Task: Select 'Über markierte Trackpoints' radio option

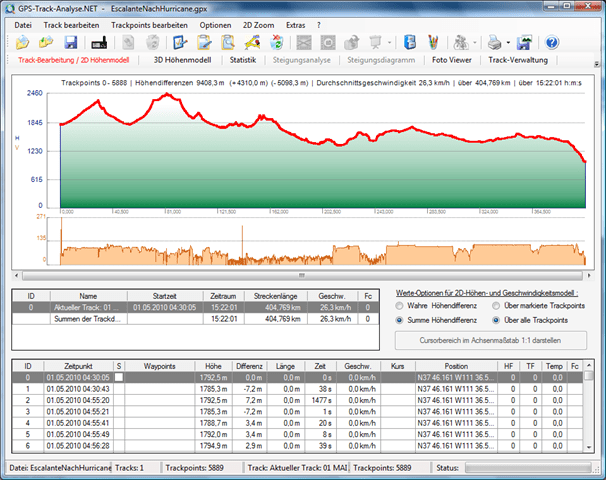Action: coord(497,305)
